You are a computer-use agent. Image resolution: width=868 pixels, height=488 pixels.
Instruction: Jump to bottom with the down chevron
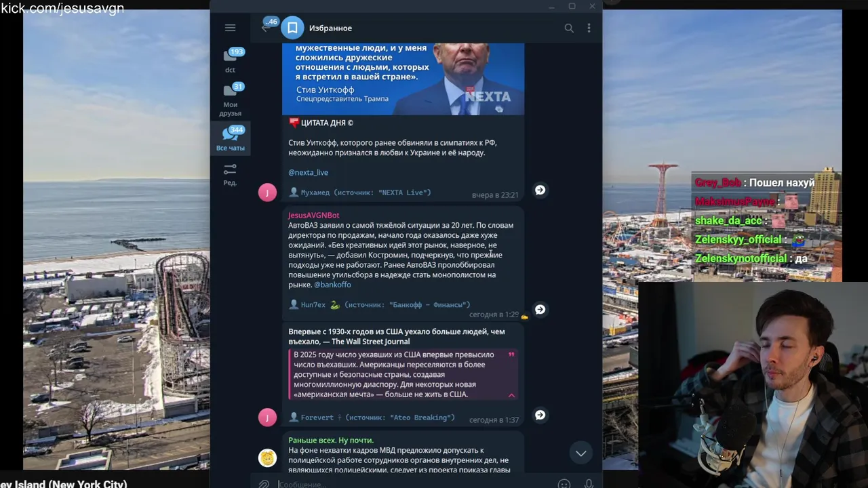pos(581,453)
